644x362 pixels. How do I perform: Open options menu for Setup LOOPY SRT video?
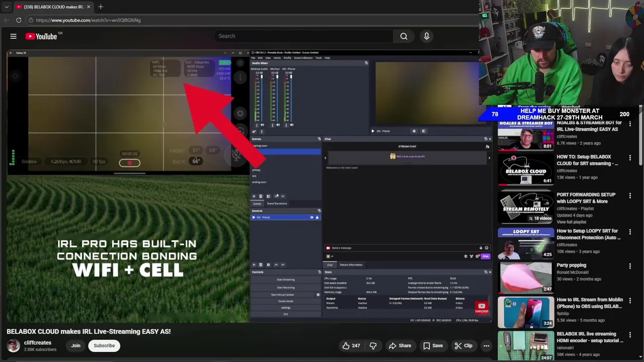tap(630, 232)
